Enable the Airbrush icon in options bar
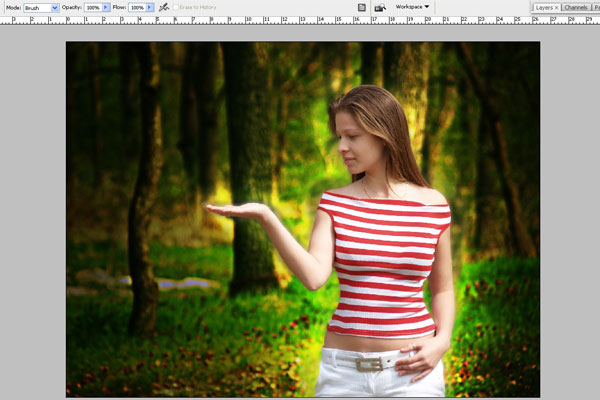Image resolution: width=600 pixels, height=400 pixels. tap(164, 7)
